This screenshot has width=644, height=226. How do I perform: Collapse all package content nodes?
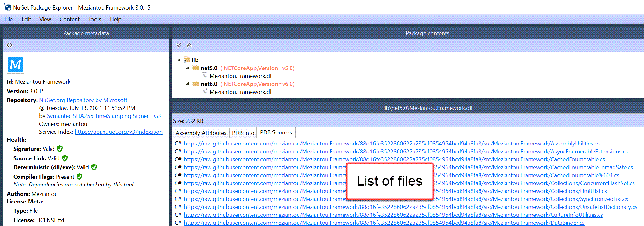pos(189,45)
